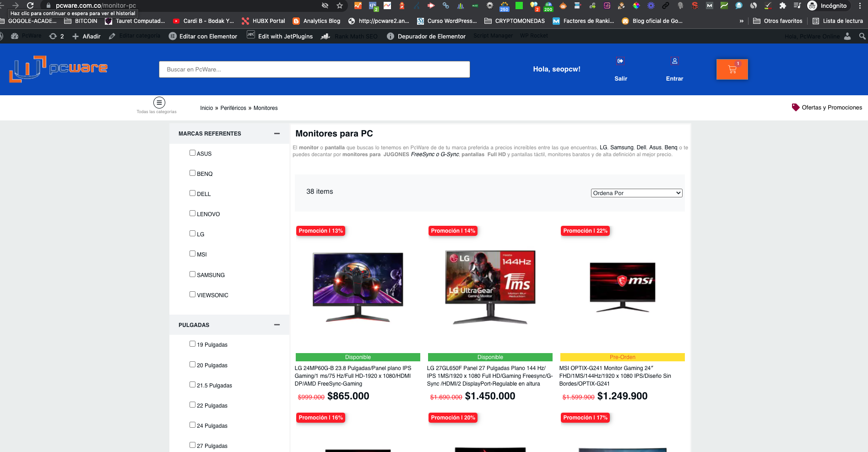
Task: Collapse the Pulgadas filter section
Action: (x=277, y=325)
